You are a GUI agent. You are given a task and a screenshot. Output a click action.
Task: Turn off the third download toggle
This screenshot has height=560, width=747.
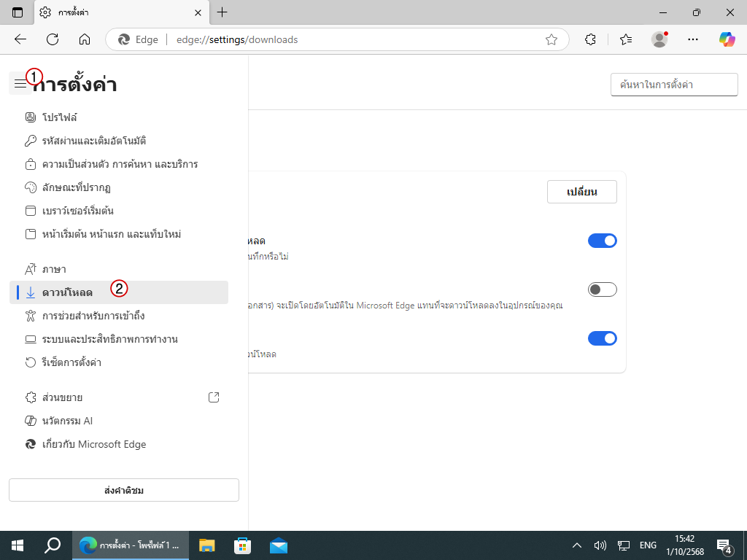pyautogui.click(x=602, y=338)
